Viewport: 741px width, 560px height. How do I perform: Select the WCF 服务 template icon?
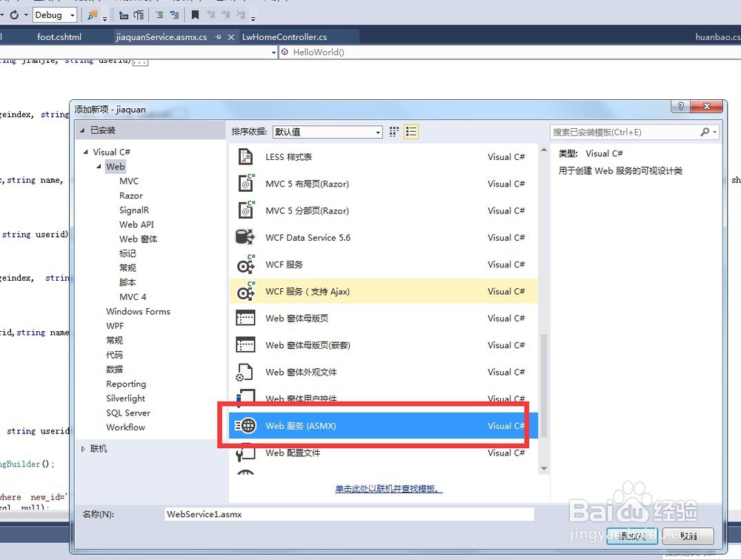[x=246, y=264]
